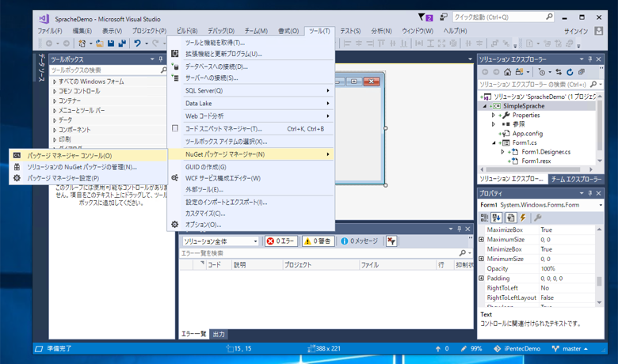Switch to the Output tab

coord(219,334)
